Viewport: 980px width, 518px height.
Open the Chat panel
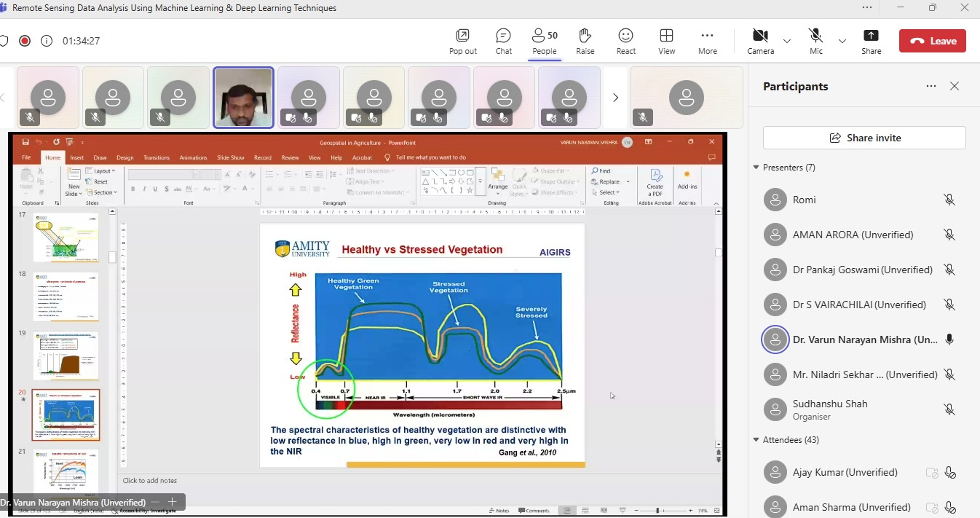pyautogui.click(x=503, y=42)
